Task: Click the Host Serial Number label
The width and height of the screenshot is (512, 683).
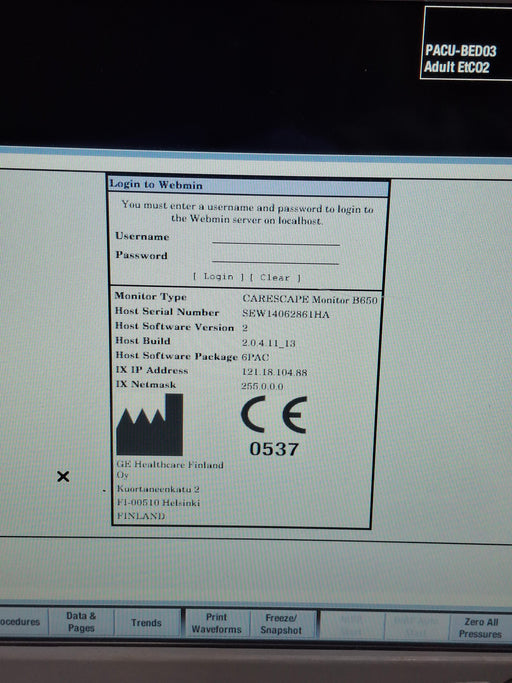Action: 167,311
